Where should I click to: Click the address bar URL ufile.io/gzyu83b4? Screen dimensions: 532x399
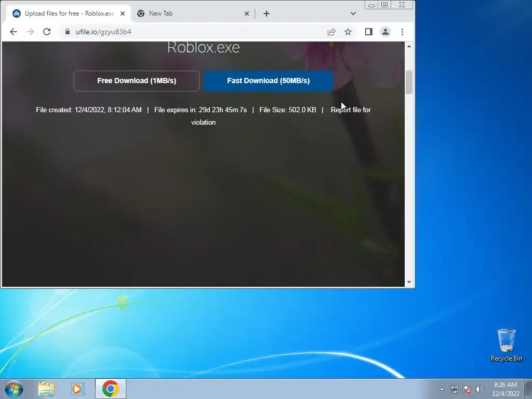pyautogui.click(x=103, y=32)
